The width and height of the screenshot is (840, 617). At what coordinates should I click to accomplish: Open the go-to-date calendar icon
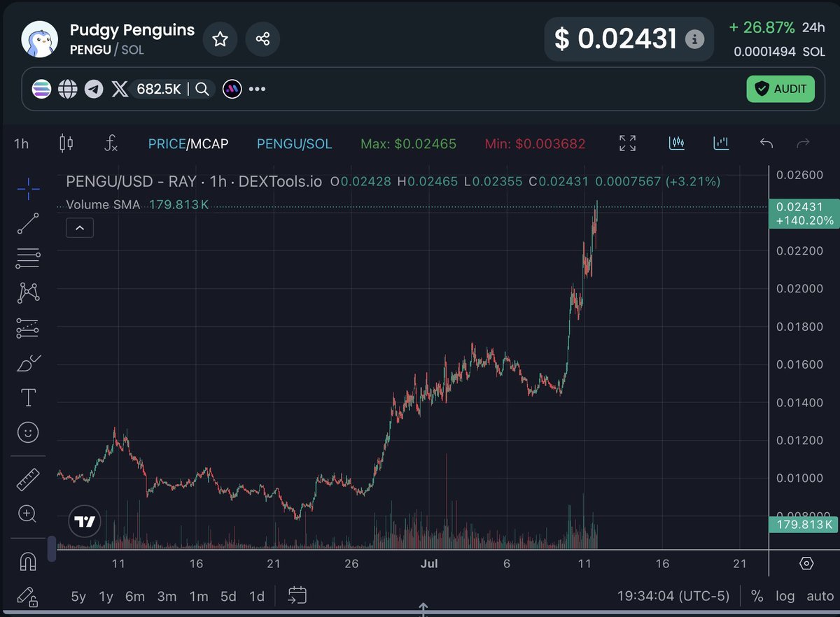(297, 595)
